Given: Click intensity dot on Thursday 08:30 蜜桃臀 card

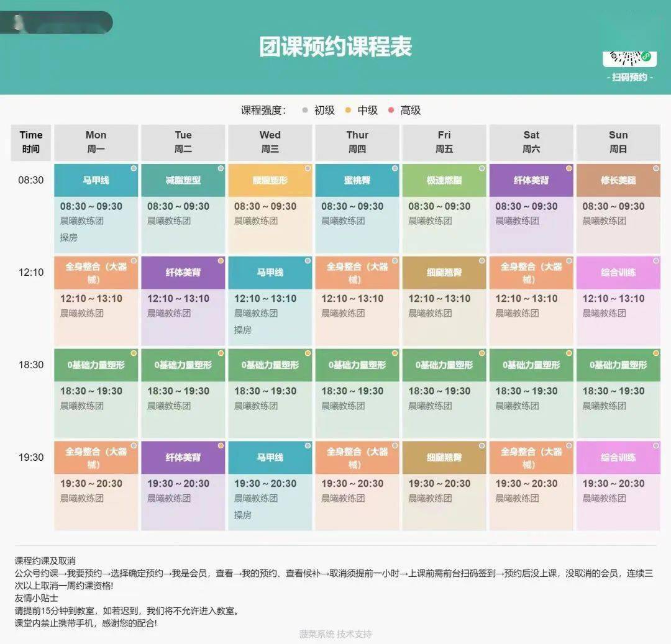Looking at the screenshot, I should pos(395,168).
